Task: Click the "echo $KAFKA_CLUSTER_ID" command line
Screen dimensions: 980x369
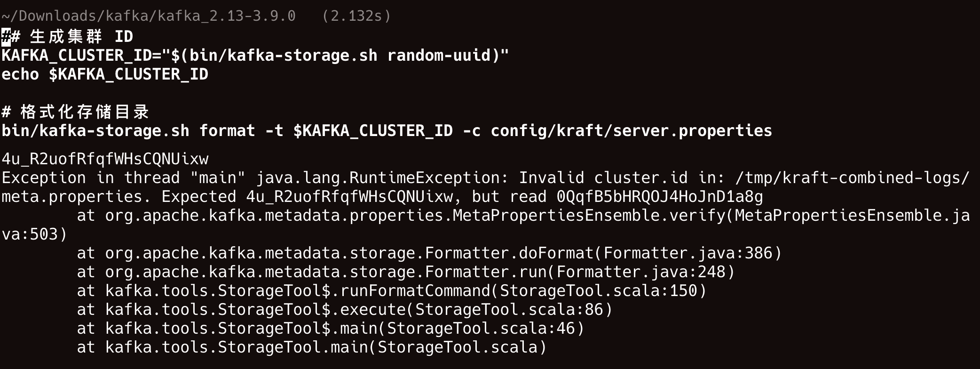Action: [x=105, y=74]
